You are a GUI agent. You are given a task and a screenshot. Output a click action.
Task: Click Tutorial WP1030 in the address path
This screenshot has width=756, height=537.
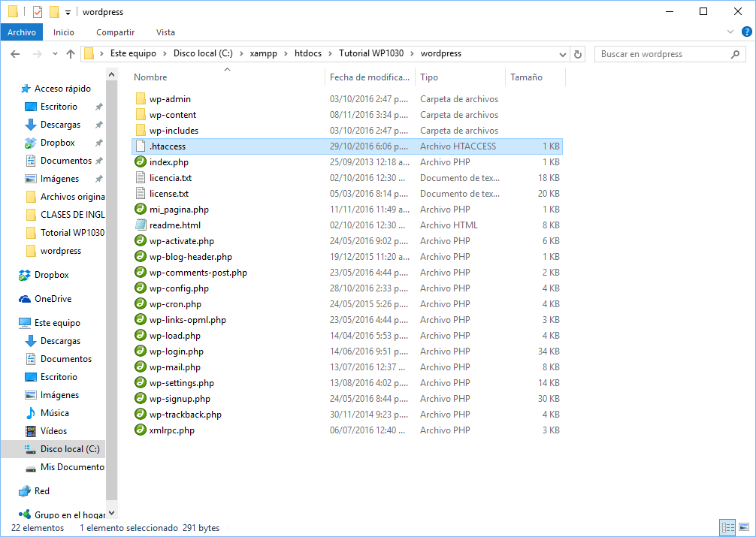[371, 53]
